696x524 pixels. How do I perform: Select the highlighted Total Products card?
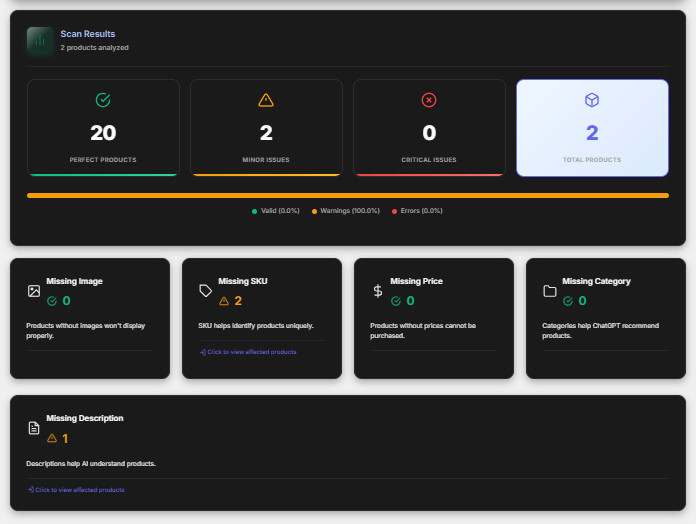point(592,128)
